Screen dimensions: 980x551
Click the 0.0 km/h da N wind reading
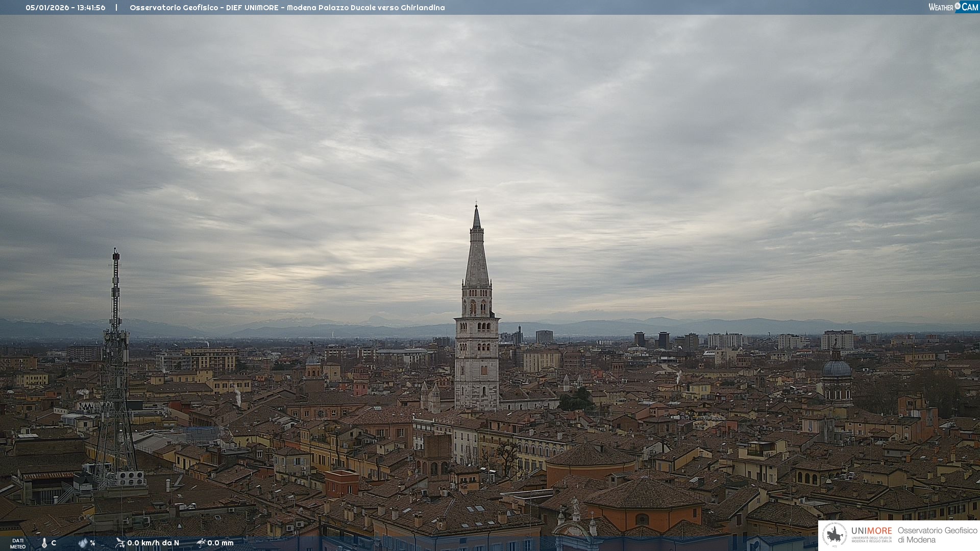coord(153,543)
